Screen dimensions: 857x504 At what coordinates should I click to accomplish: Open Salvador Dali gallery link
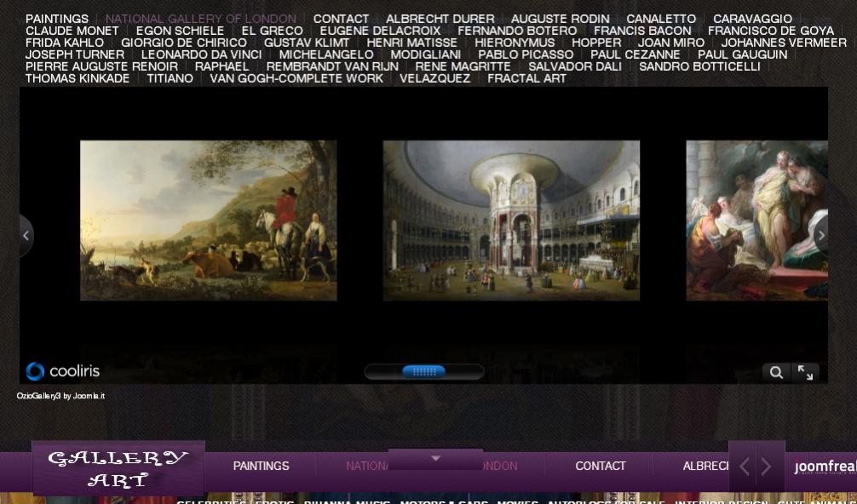point(575,66)
